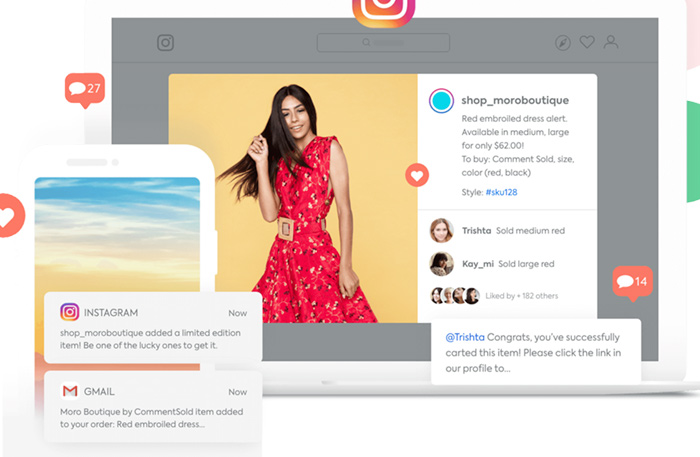
Task: Open the shop_moroboutique username
Action: coord(515,100)
